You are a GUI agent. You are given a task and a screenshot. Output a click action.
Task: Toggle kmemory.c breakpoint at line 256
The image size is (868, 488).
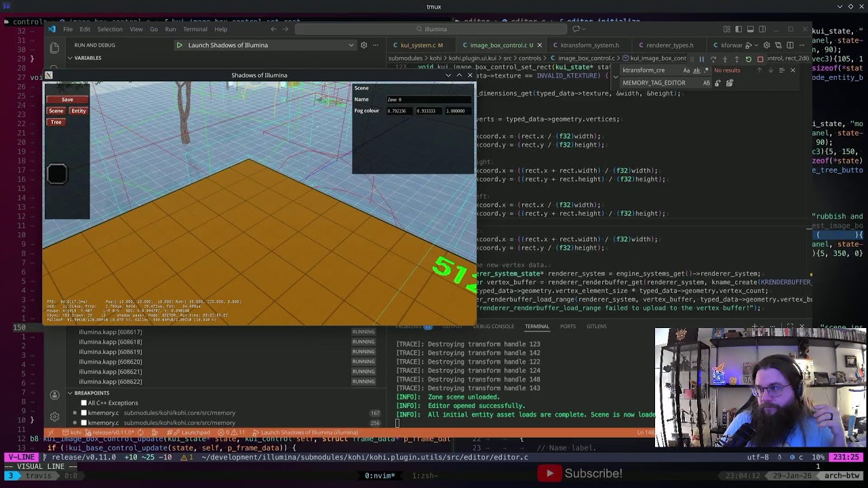coord(84,423)
